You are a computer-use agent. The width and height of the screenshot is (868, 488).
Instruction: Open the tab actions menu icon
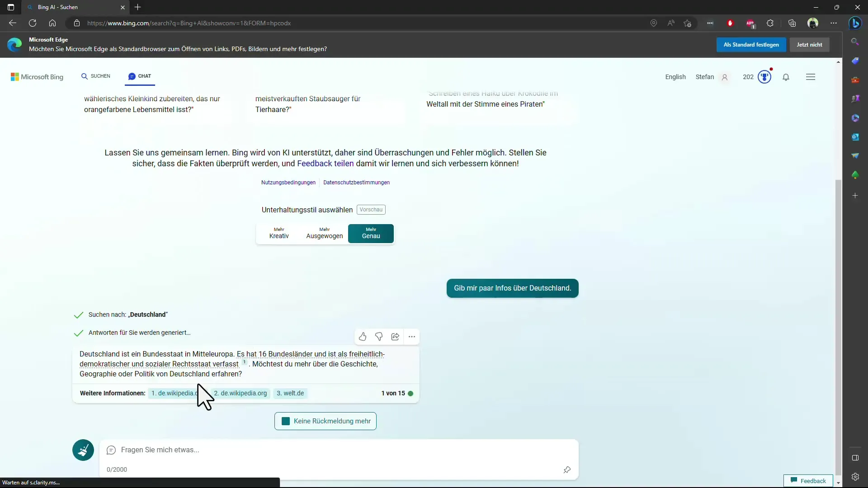11,7
